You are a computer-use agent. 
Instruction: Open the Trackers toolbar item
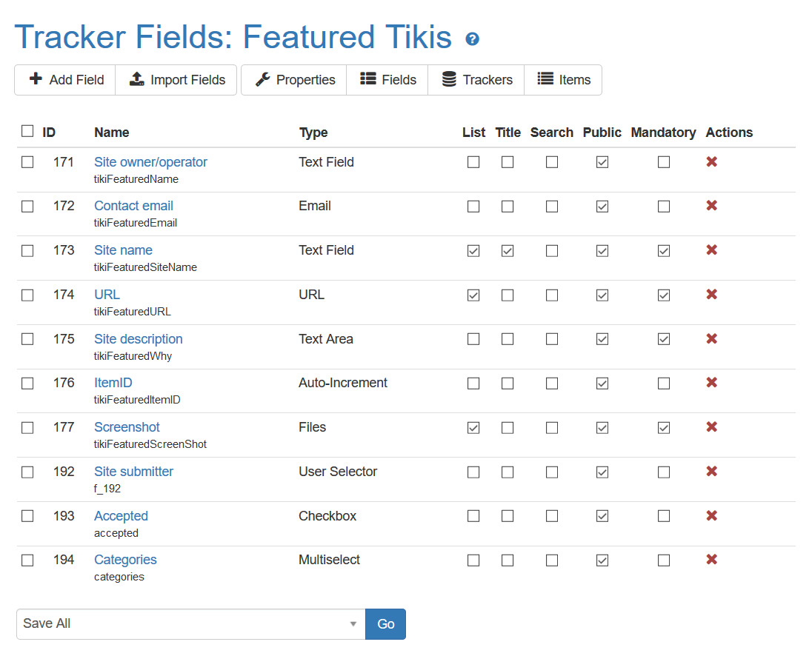476,80
